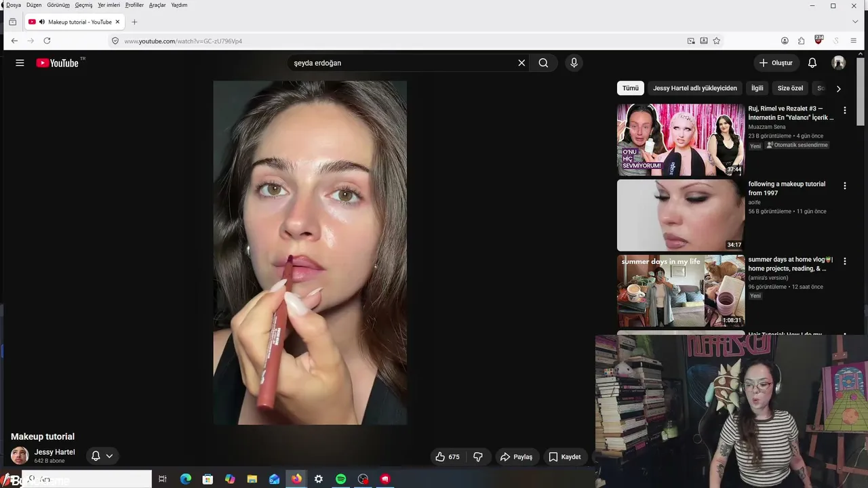
Task: Open the Jessy Hartel channel name link
Action: pos(55,452)
